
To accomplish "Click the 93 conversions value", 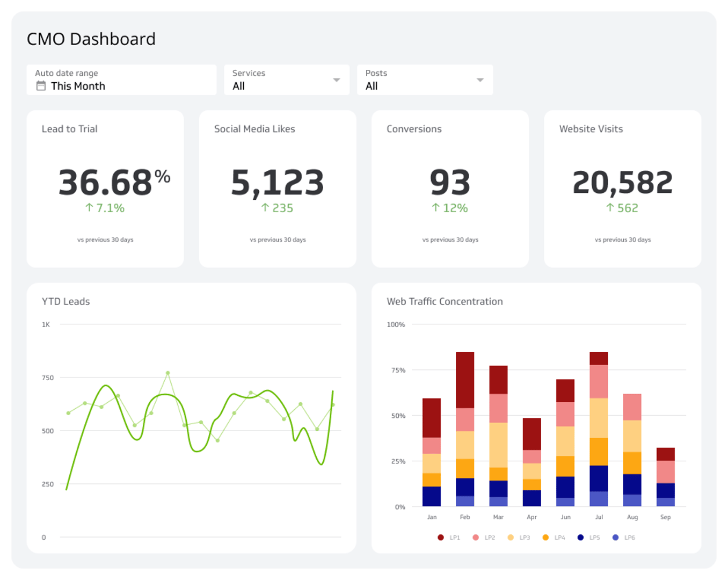I will click(x=450, y=182).
